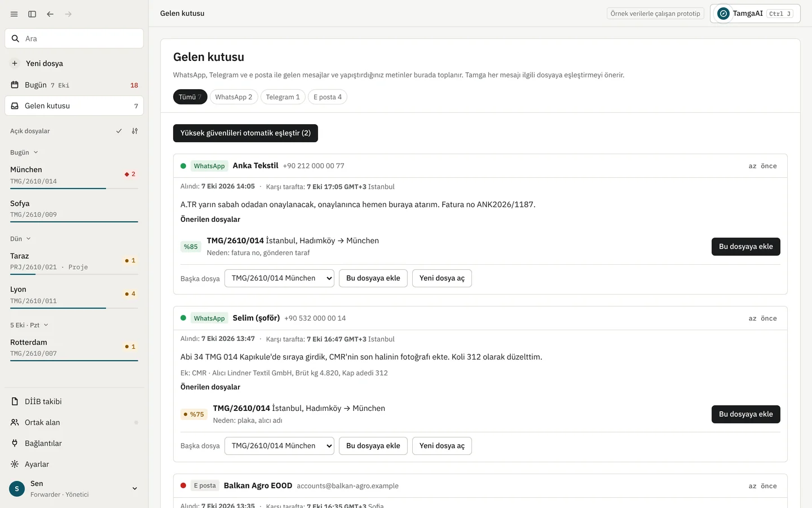Open Başka dosya dropdown in Selim card
Image resolution: width=812 pixels, height=508 pixels.
pos(279,446)
